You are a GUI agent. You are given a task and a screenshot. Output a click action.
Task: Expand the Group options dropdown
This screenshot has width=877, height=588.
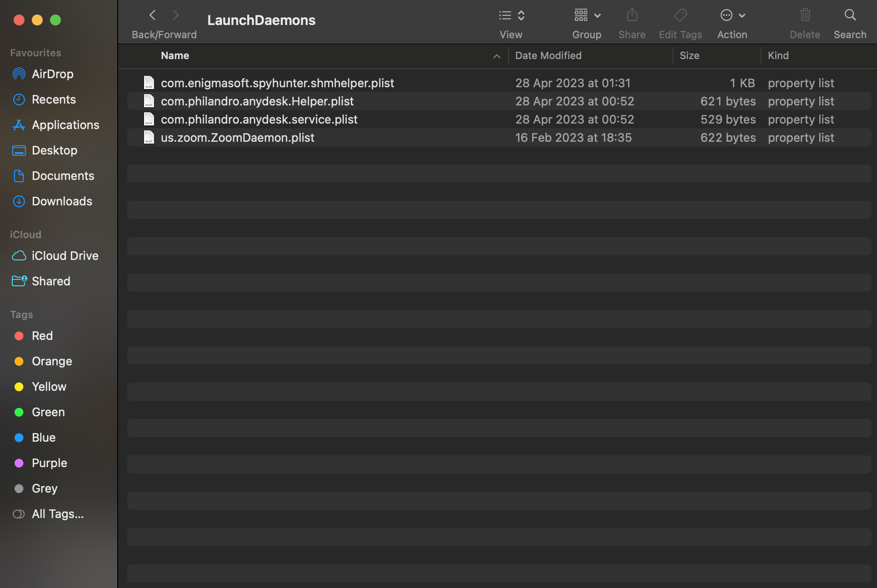[x=587, y=15]
